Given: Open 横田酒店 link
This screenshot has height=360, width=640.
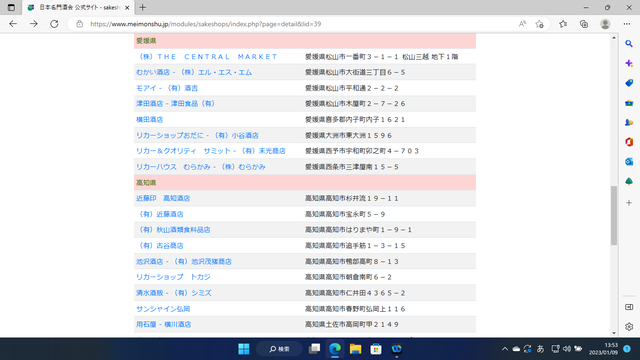Looking at the screenshot, I should tap(149, 120).
